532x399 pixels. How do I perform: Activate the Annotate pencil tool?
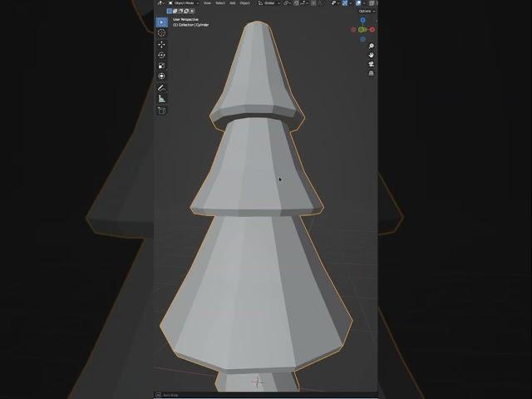point(161,88)
